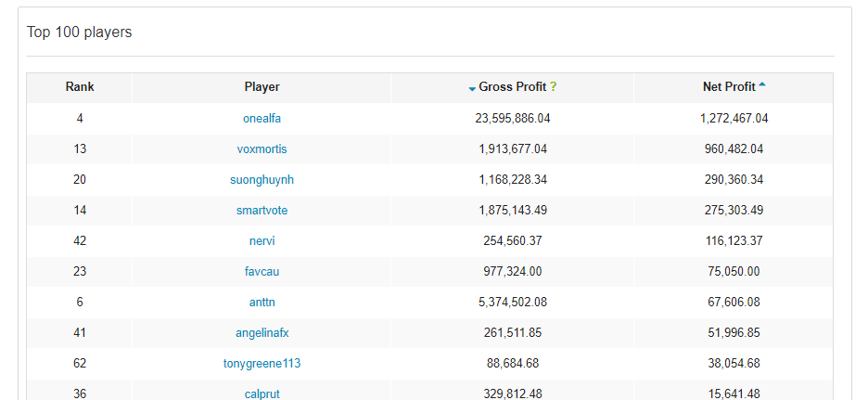The image size is (868, 400).
Task: Select the 'Top 100 players' heading
Action: [79, 32]
